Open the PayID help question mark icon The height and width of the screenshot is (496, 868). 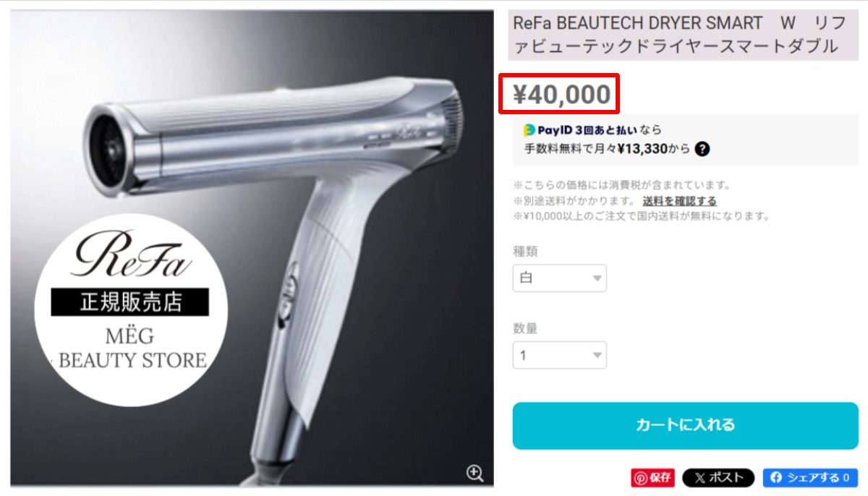click(x=702, y=150)
